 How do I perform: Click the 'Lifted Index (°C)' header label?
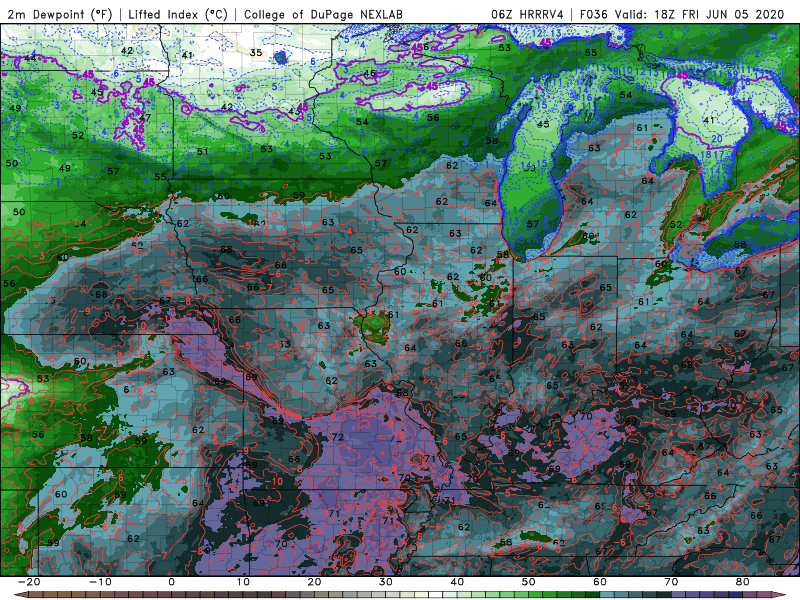pos(178,15)
